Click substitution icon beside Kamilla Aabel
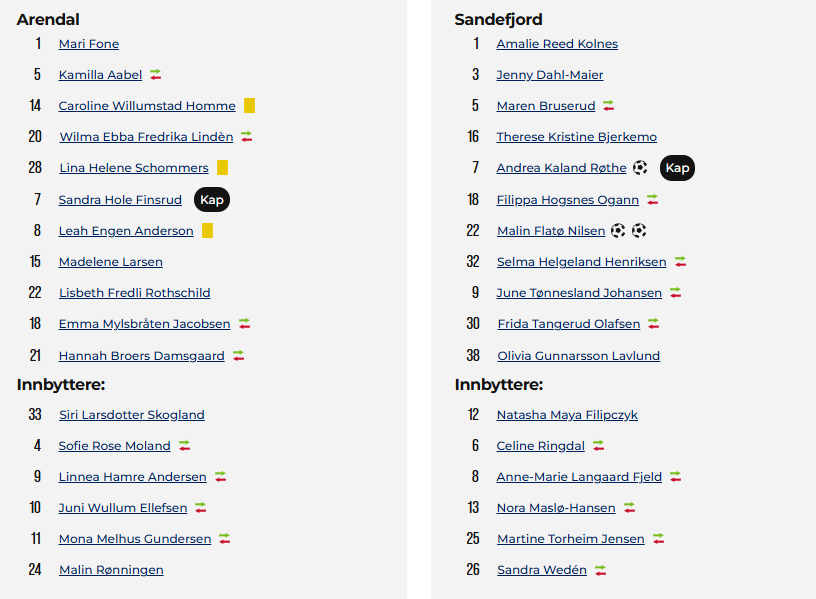816x599 pixels. [x=156, y=75]
